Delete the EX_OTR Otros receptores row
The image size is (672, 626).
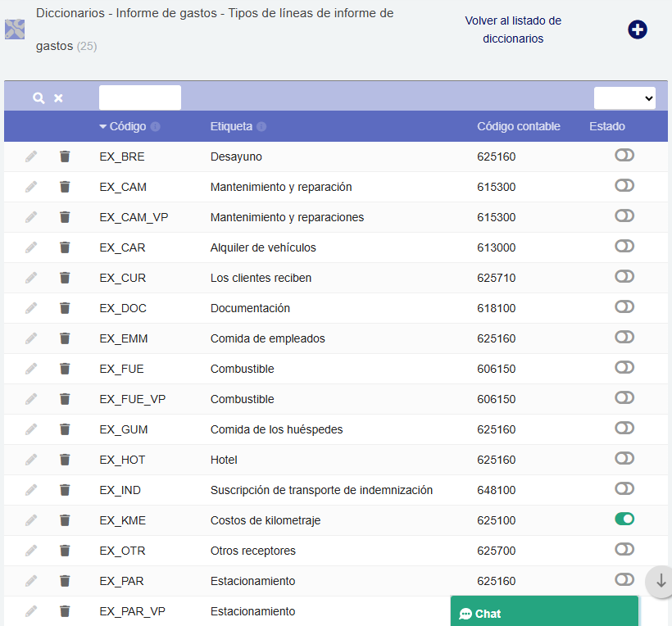pyautogui.click(x=65, y=550)
